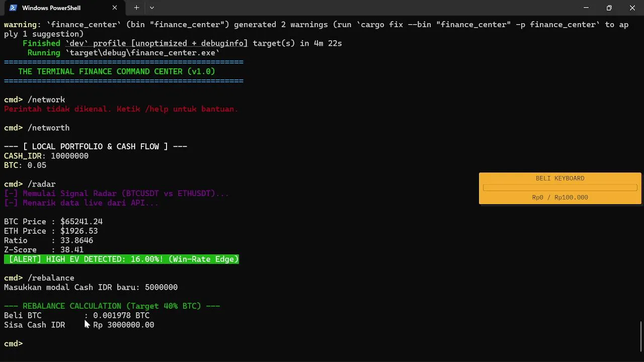
Task: Open a new terminal tab
Action: pyautogui.click(x=136, y=8)
